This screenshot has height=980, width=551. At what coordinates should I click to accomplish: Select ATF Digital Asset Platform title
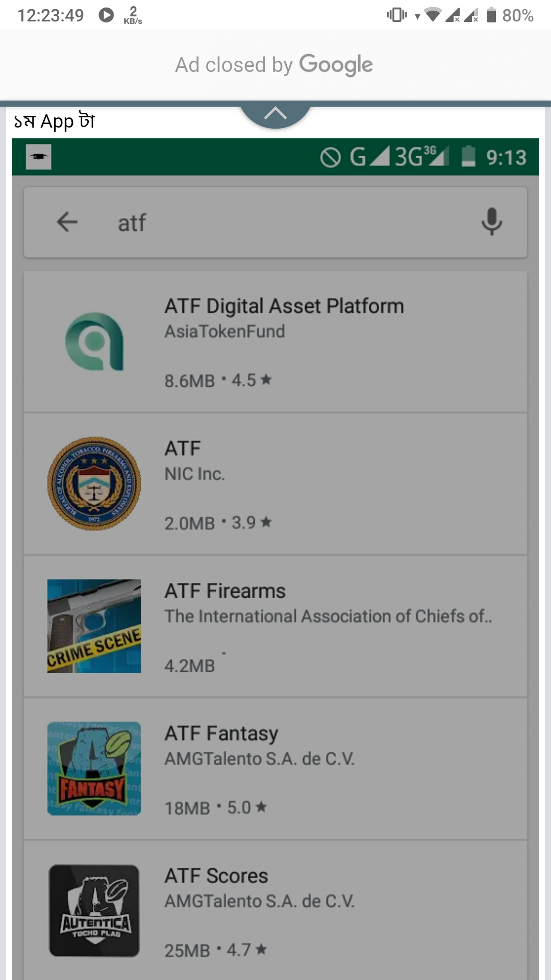pos(284,306)
